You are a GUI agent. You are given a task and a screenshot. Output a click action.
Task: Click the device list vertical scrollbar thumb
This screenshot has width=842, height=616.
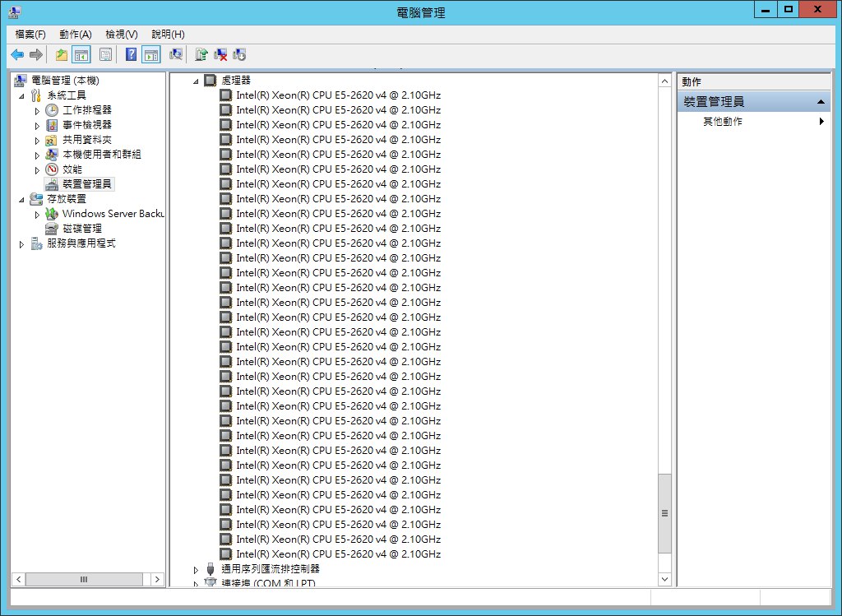point(664,513)
